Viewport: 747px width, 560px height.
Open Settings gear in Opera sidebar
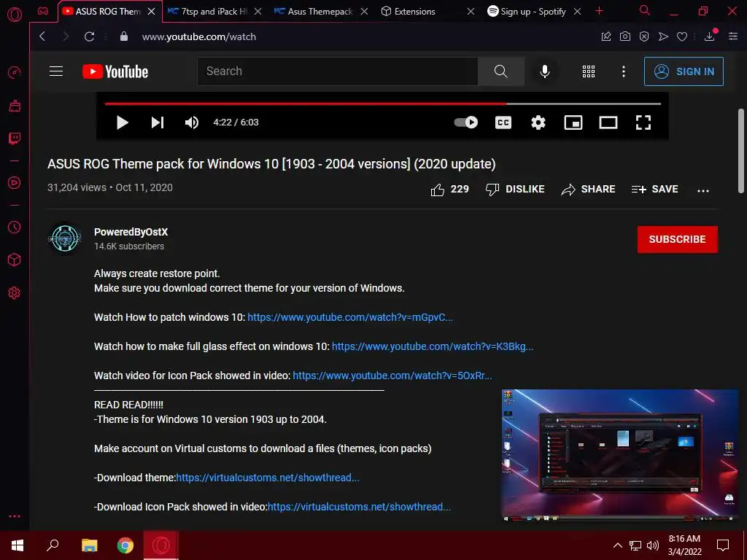[15, 293]
